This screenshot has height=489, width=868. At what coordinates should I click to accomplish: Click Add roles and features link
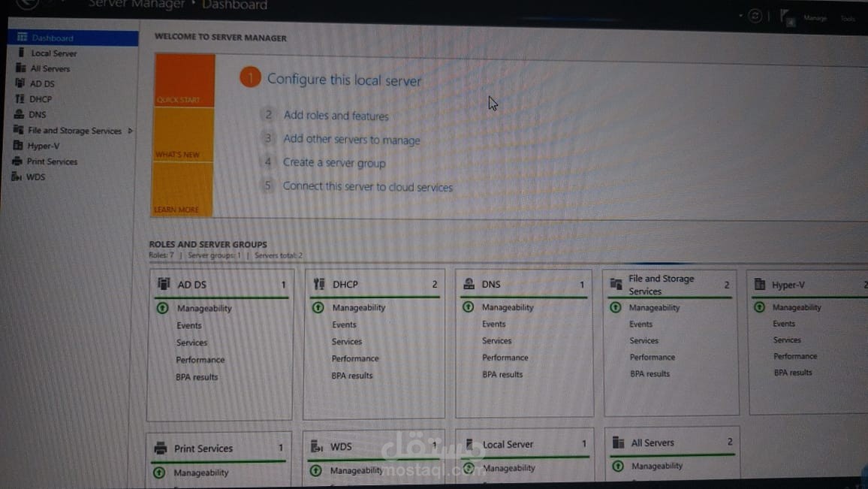tap(336, 116)
